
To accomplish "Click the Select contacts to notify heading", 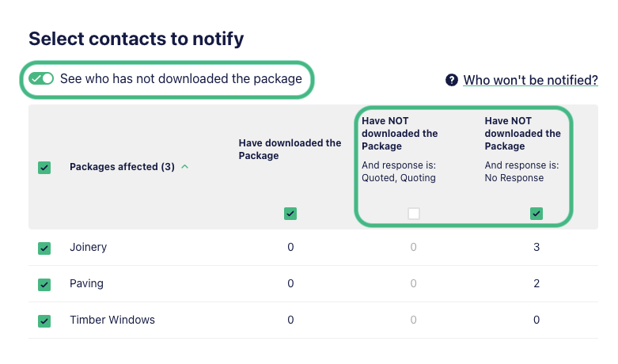I will click(136, 39).
